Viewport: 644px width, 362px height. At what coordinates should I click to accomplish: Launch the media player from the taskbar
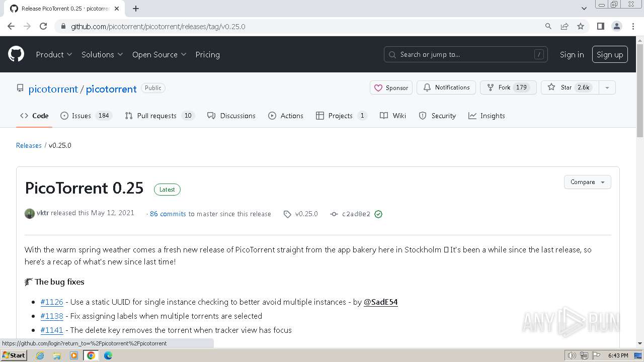click(74, 355)
